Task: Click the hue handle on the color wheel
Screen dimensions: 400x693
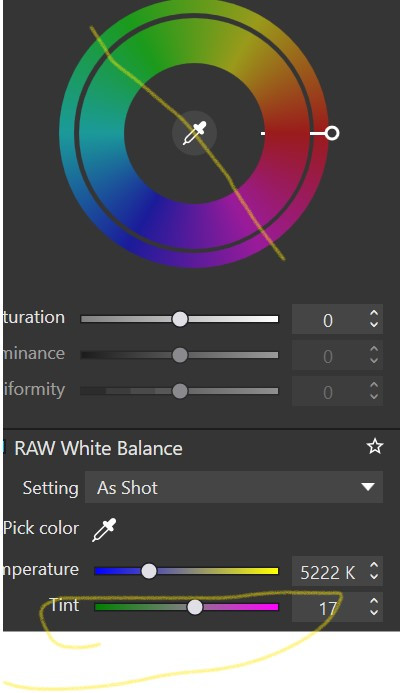Action: coord(332,133)
